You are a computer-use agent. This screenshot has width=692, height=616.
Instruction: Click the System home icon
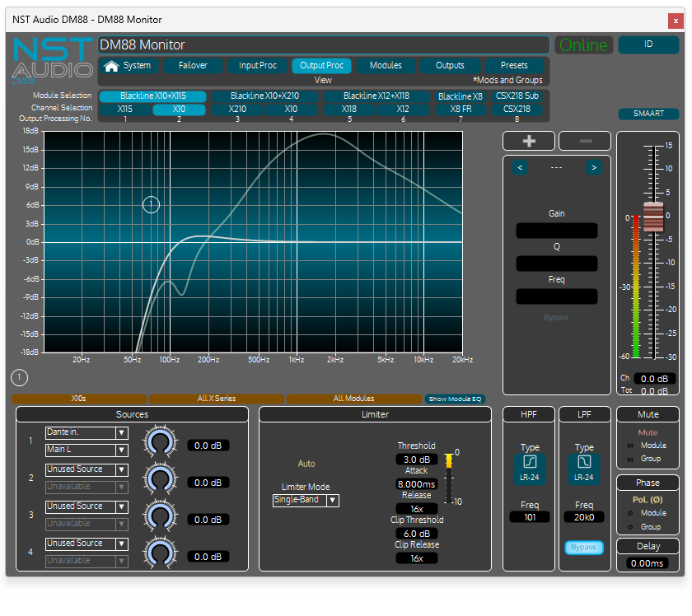[111, 66]
